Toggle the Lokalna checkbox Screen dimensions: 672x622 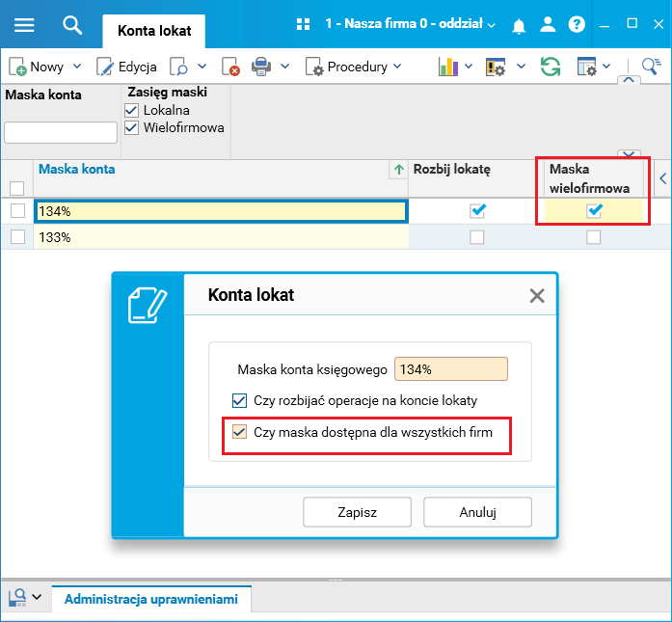131,111
